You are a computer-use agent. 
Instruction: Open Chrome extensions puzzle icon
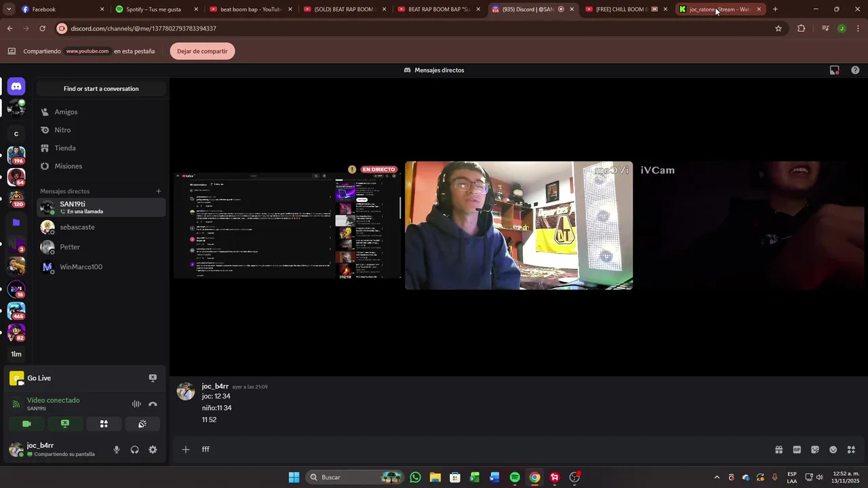click(802, 28)
